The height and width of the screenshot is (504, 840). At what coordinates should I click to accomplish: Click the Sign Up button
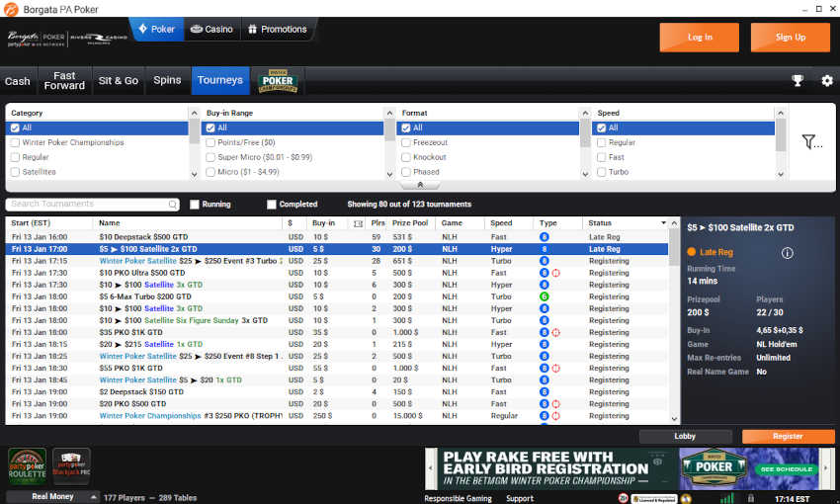click(x=791, y=37)
